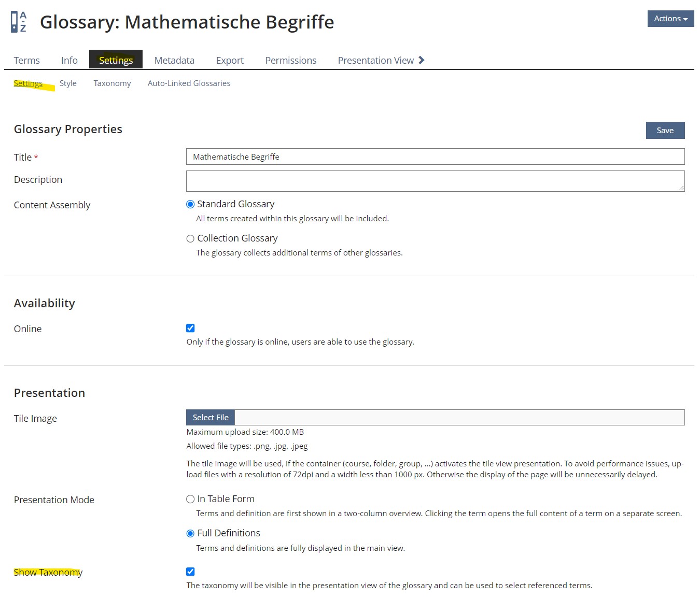Choose In Table Form presentation mode
This screenshot has height=598, width=700.
pyautogui.click(x=190, y=499)
